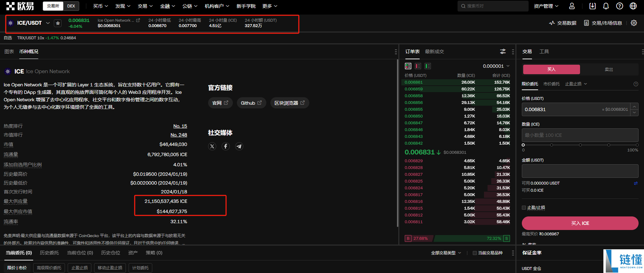Add ICE/USDT to favorites with the star

tap(58, 23)
